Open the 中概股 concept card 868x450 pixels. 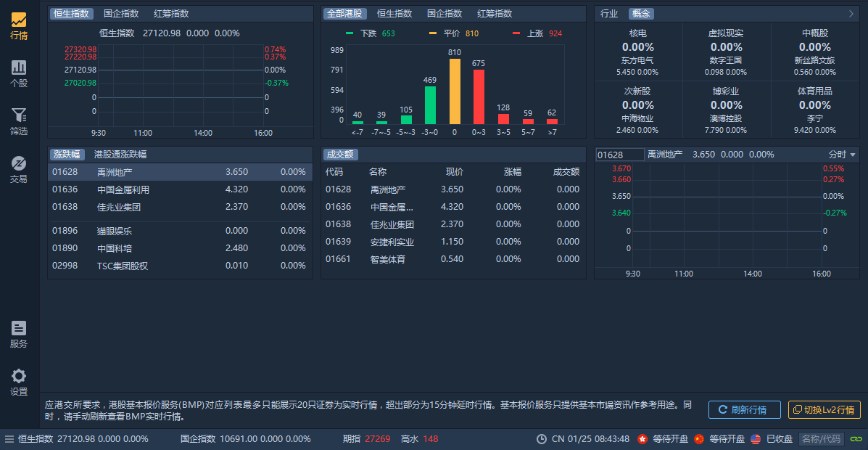(x=815, y=52)
